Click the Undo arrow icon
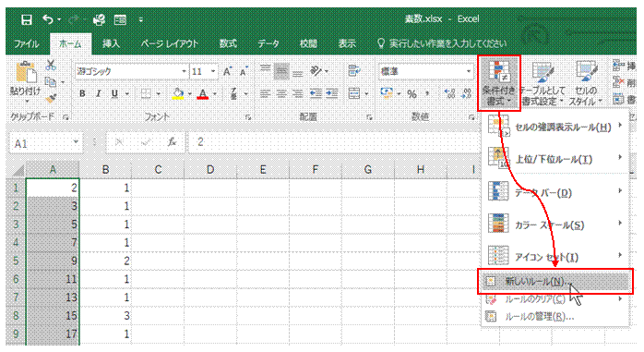This screenshot has height=352, width=644. click(x=49, y=19)
